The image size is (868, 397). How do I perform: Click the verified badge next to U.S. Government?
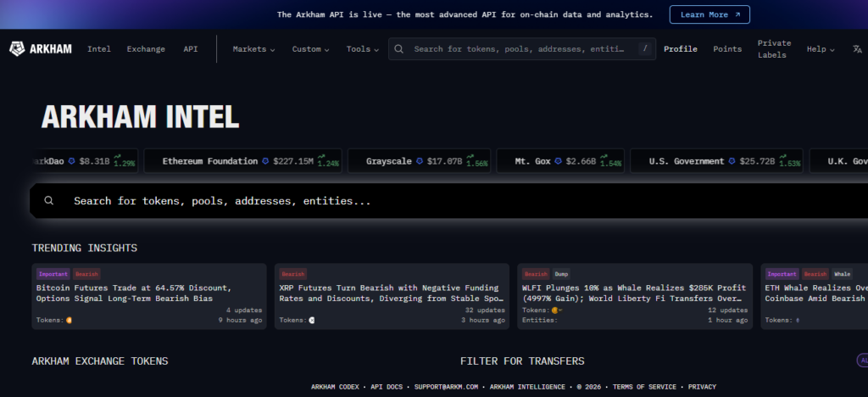pos(732,161)
